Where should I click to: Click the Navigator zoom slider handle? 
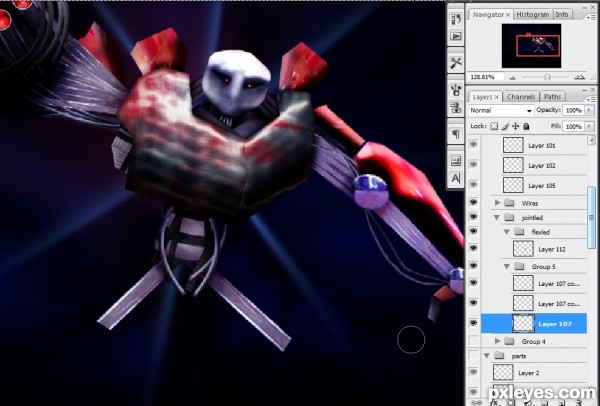click(547, 77)
